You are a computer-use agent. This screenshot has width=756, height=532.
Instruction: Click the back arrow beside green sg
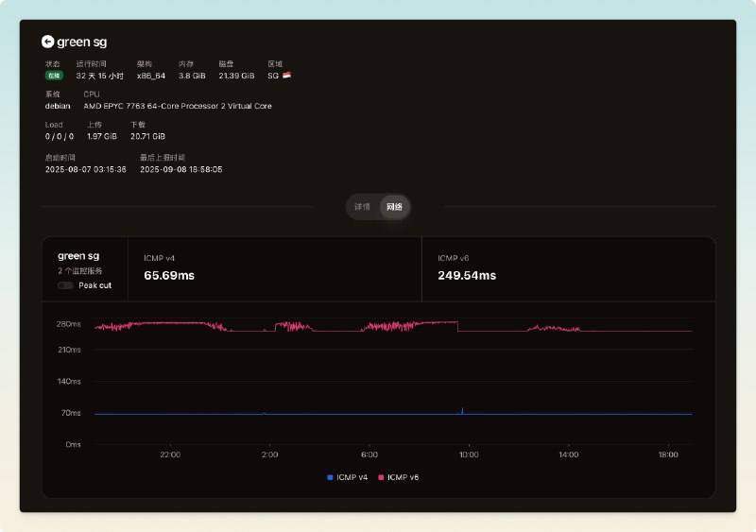(x=48, y=42)
